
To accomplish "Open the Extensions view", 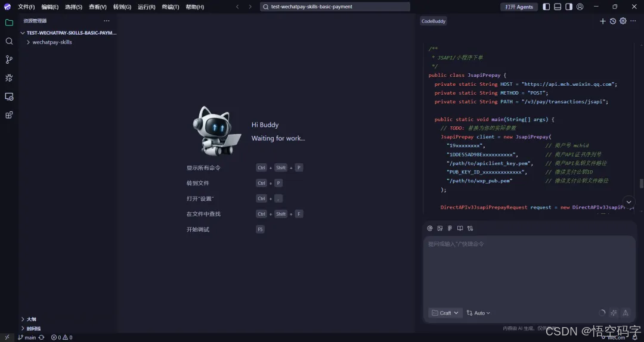I will coord(9,115).
